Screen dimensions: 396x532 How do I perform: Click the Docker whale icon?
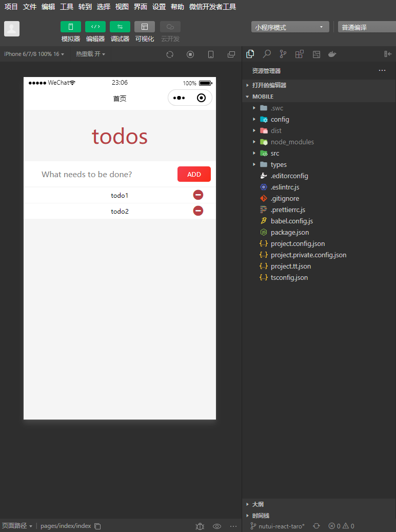[332, 54]
